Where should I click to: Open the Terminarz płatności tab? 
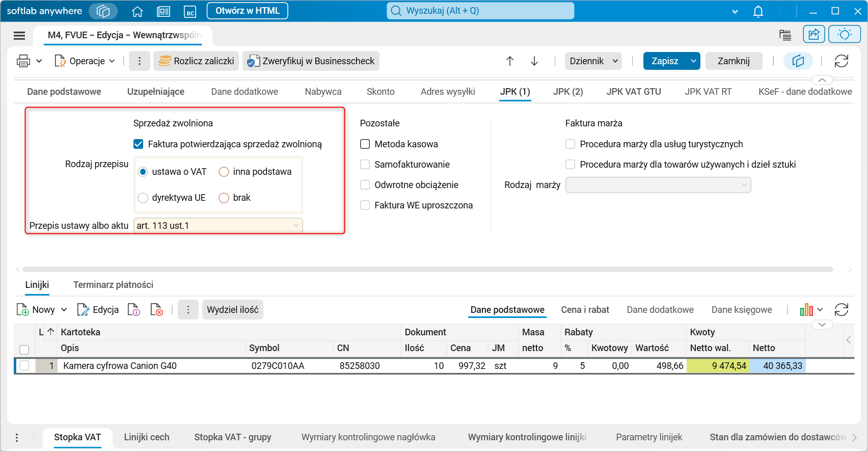(x=113, y=285)
